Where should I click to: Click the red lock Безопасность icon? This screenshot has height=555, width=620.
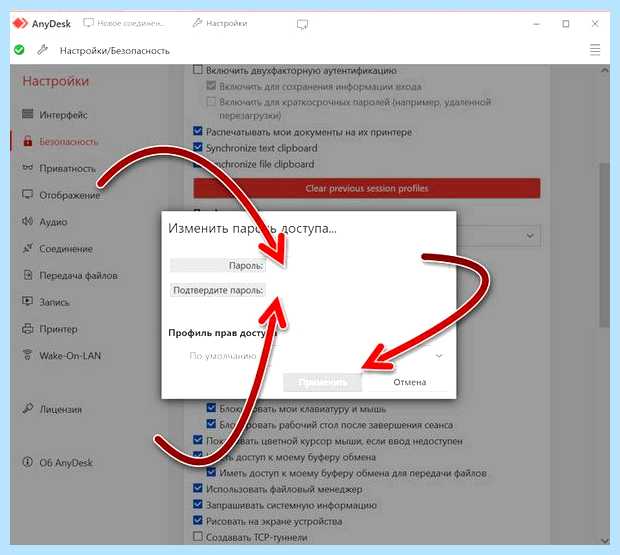tap(28, 141)
